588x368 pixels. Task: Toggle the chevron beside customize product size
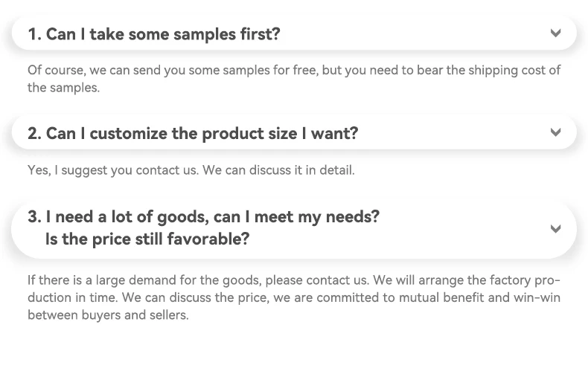point(555,132)
